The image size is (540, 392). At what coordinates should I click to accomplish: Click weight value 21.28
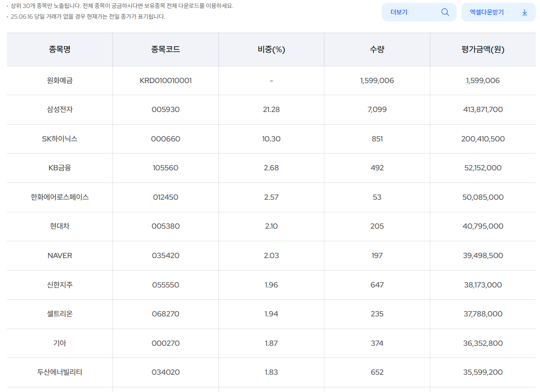[x=271, y=110]
